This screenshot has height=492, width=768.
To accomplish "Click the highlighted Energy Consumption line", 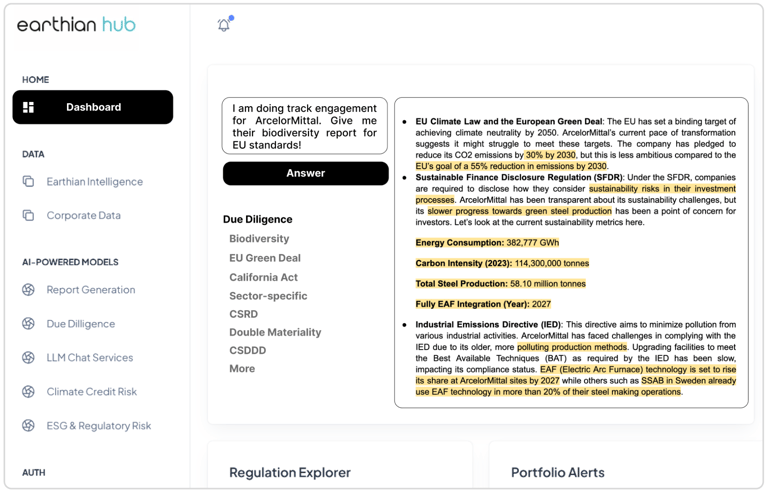I will pyautogui.click(x=487, y=243).
